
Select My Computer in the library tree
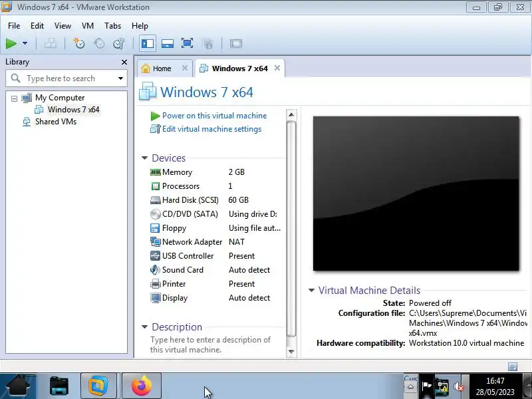coord(60,98)
